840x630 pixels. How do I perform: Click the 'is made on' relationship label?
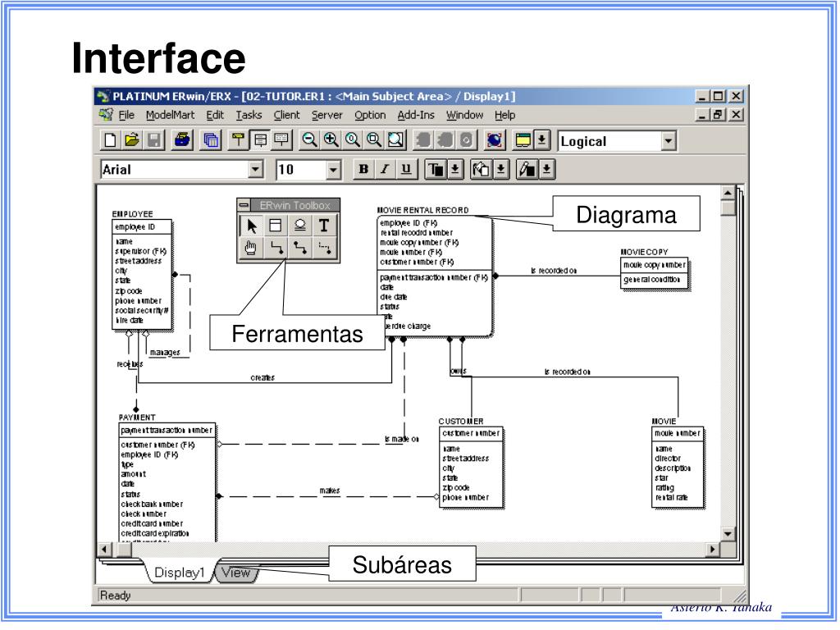point(402,439)
